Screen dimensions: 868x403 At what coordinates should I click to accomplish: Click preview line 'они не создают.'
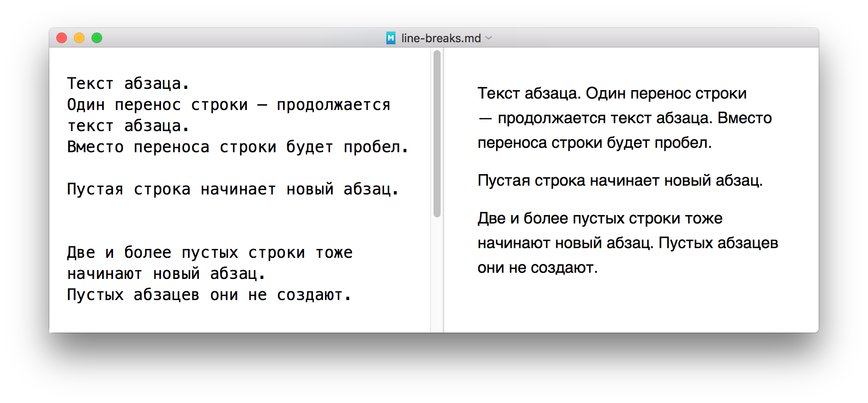(x=538, y=267)
